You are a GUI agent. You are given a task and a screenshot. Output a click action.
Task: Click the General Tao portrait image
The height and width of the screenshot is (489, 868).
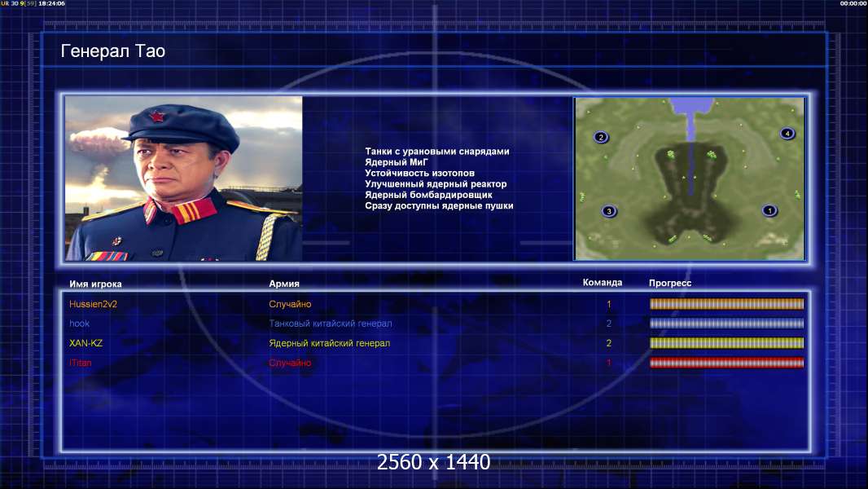184,178
